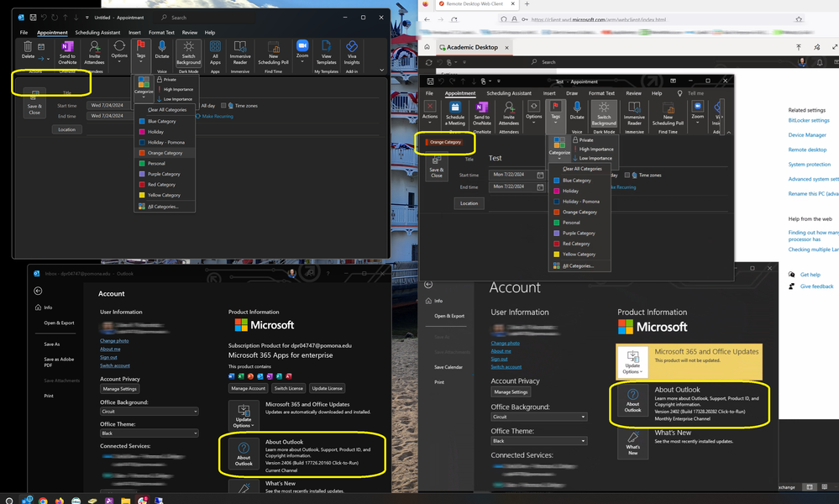Click Immersive Reader in Untitled Appointment ribbon
The image size is (839, 504).
[240, 52]
